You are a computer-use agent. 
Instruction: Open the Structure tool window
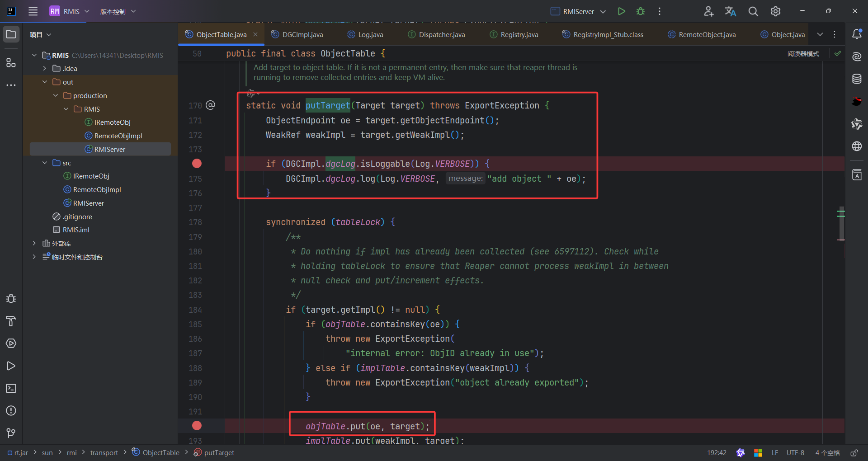(11, 62)
